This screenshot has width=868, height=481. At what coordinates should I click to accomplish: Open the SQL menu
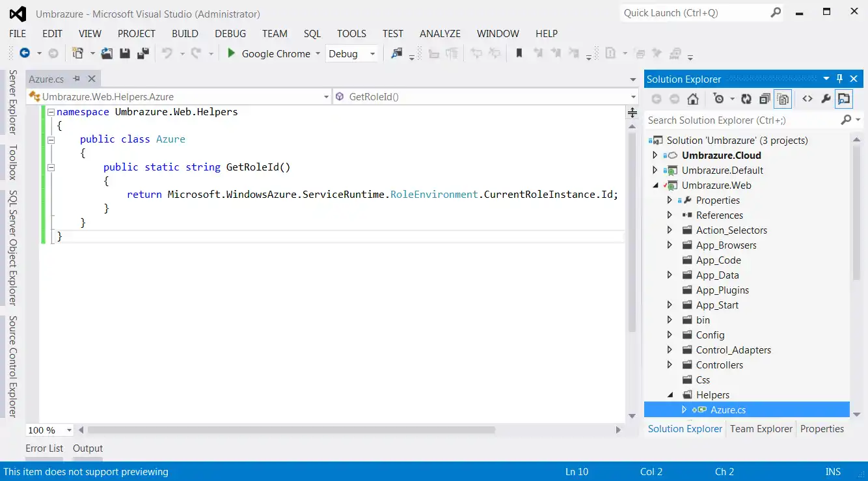[312, 34]
